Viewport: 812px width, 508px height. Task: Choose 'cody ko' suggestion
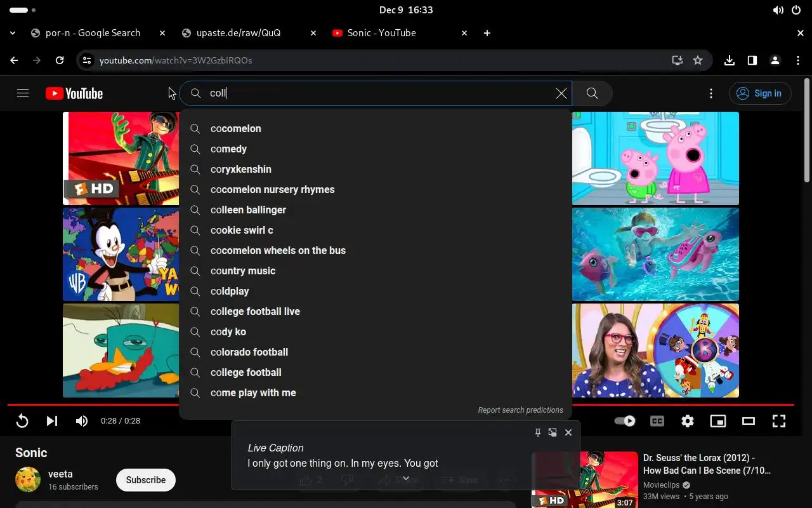pyautogui.click(x=376, y=331)
